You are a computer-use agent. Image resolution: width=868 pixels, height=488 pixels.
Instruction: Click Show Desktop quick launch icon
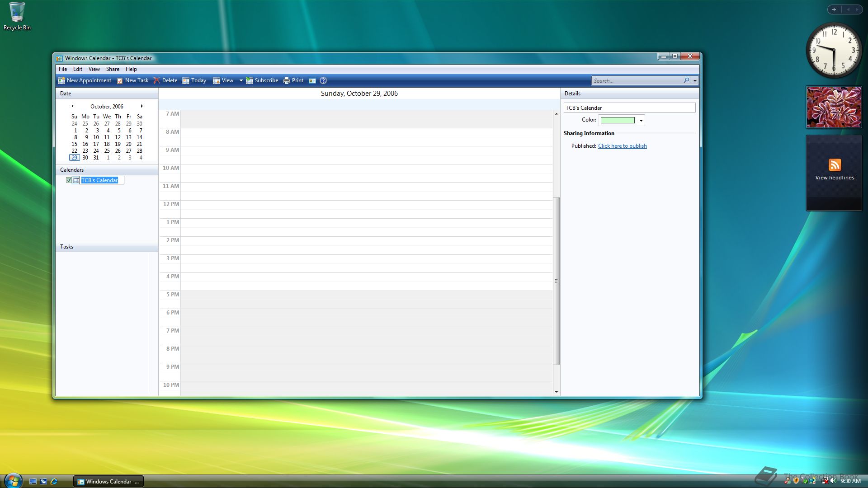(x=33, y=482)
